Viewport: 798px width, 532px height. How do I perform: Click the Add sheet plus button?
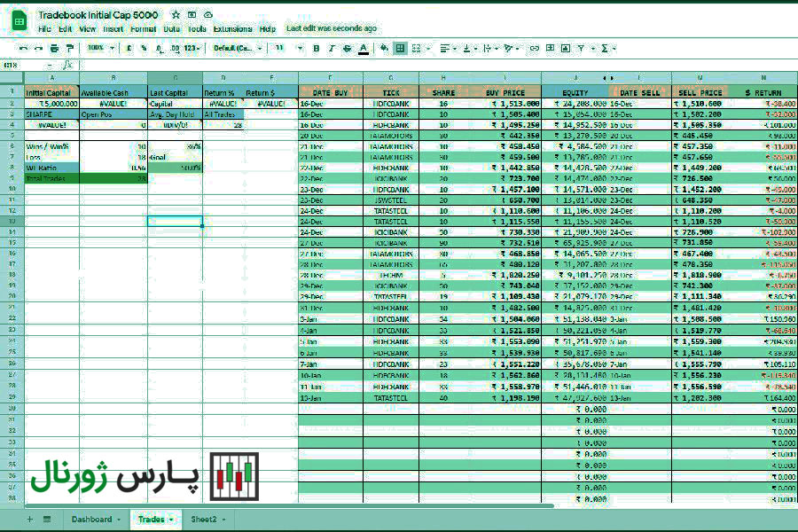[29, 520]
